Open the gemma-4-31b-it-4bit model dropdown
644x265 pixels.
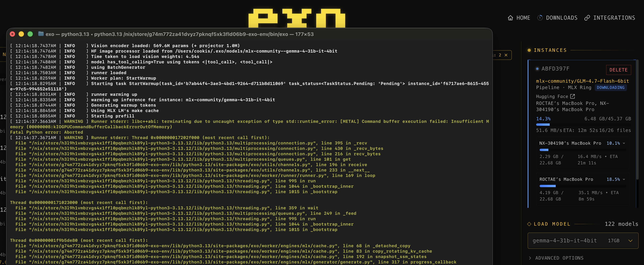[x=583, y=240]
